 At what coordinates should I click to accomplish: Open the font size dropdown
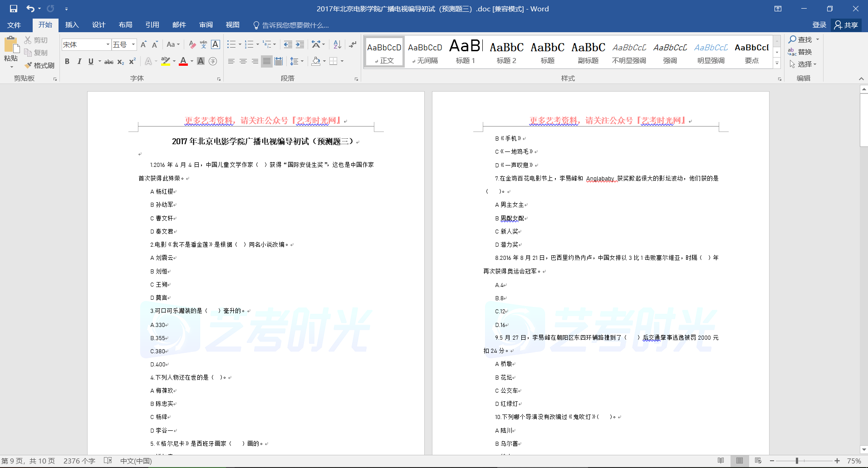coord(133,44)
